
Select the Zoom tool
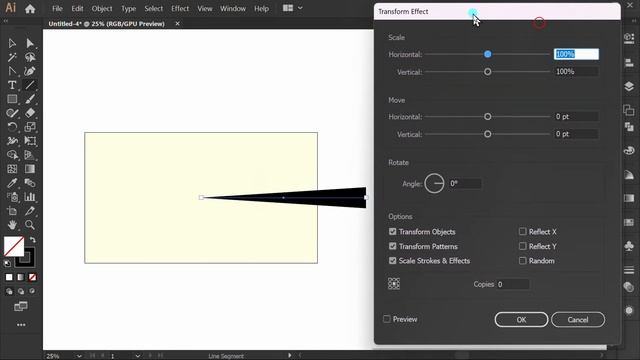pyautogui.click(x=30, y=225)
